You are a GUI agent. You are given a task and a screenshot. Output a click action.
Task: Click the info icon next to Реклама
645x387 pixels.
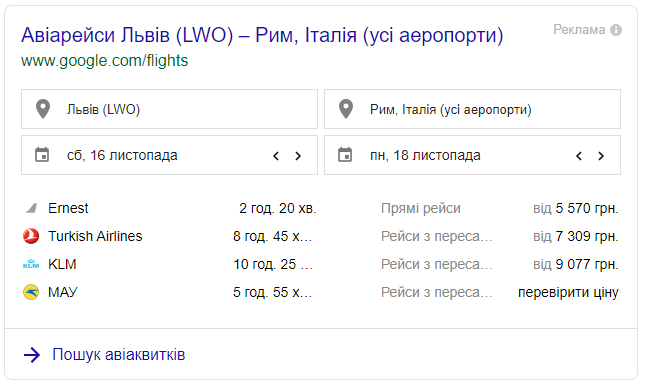pyautogui.click(x=616, y=30)
